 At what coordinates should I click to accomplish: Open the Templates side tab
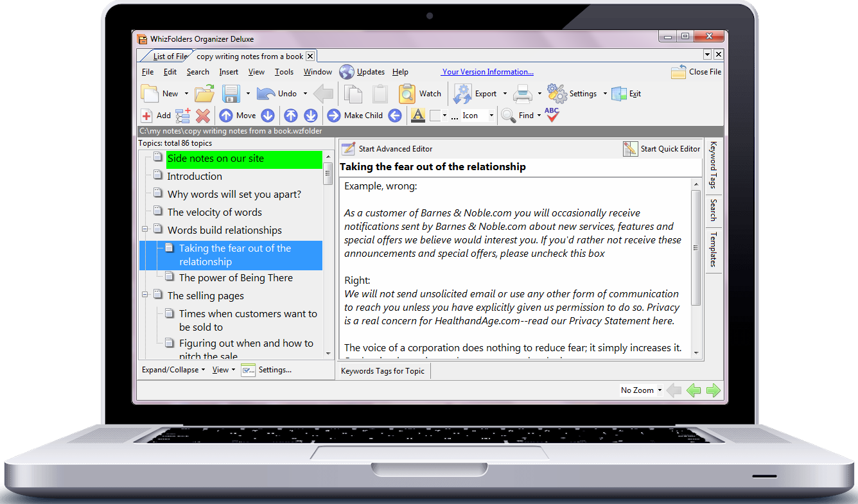coord(714,250)
